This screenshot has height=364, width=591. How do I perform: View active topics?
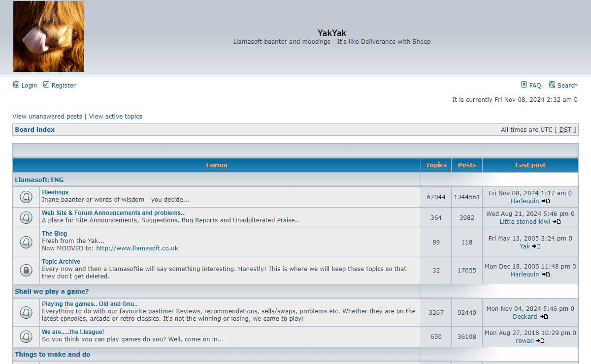[116, 117]
